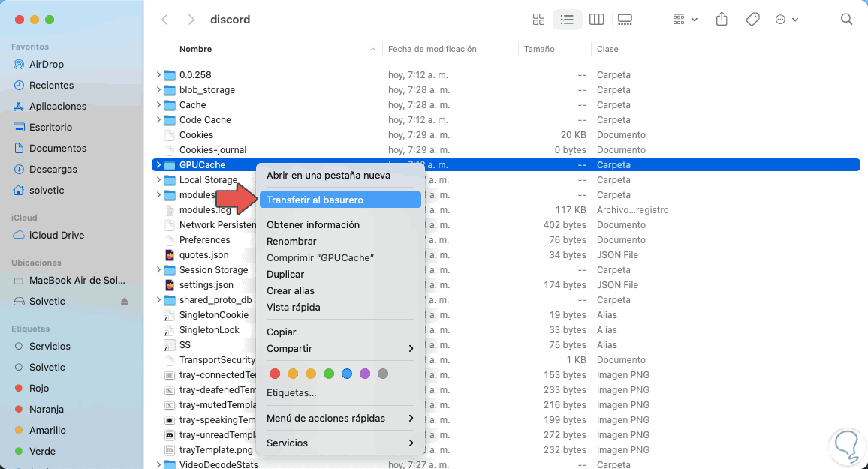Expand the blob_storage folder
Viewport: 868px width, 469px height.
tap(158, 89)
